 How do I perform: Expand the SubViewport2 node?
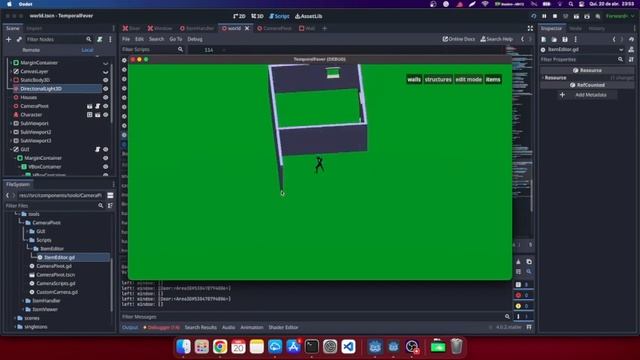(x=11, y=132)
